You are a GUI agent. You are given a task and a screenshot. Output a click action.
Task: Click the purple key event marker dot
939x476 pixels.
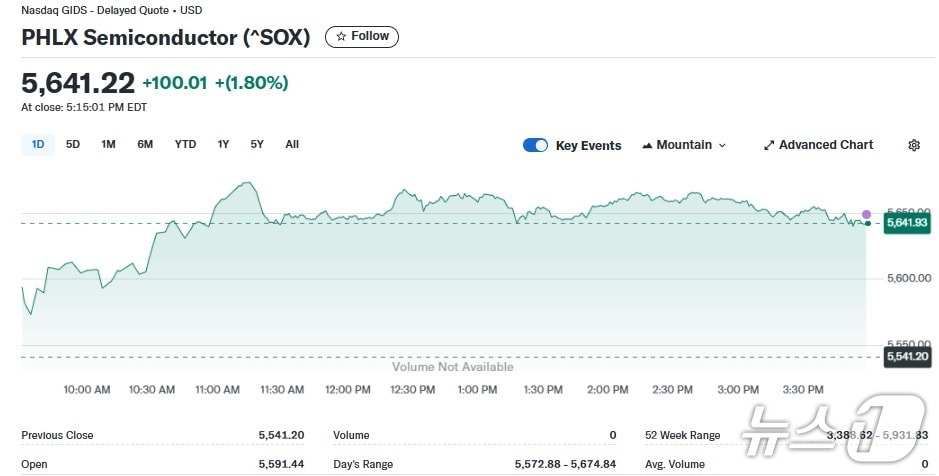click(x=866, y=214)
